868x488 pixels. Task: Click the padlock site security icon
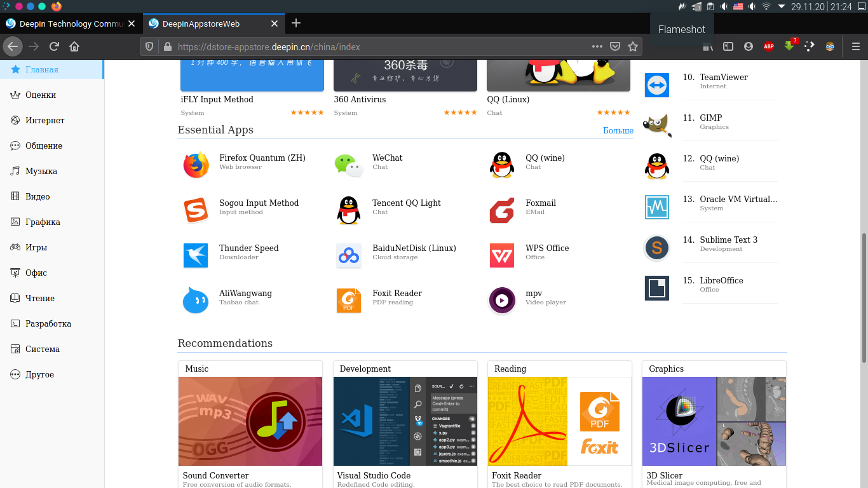[168, 46]
